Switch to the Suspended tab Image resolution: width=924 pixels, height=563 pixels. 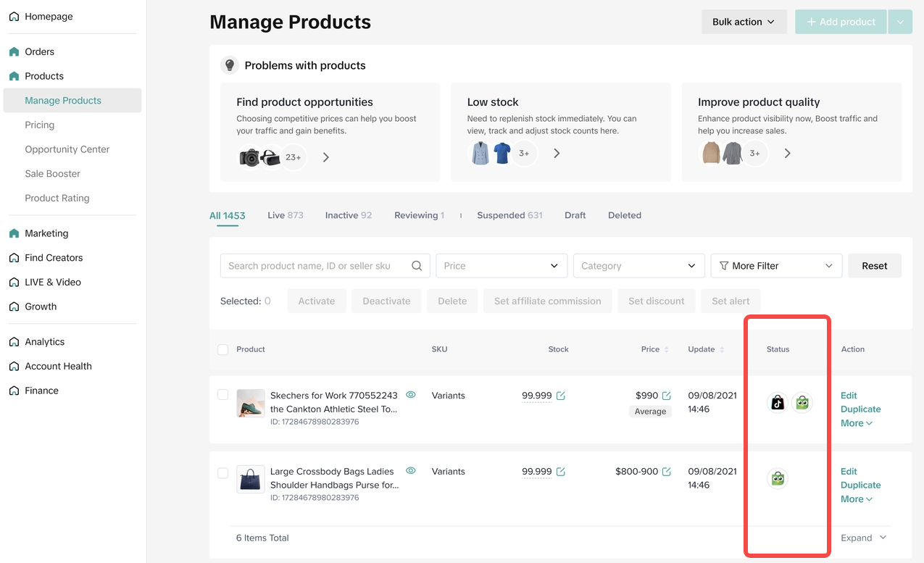pos(509,215)
